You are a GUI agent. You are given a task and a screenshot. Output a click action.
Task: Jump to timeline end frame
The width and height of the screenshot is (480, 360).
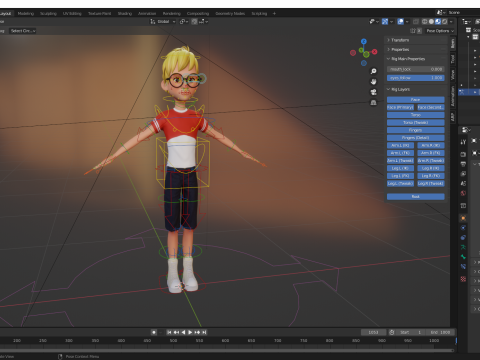coord(204,332)
